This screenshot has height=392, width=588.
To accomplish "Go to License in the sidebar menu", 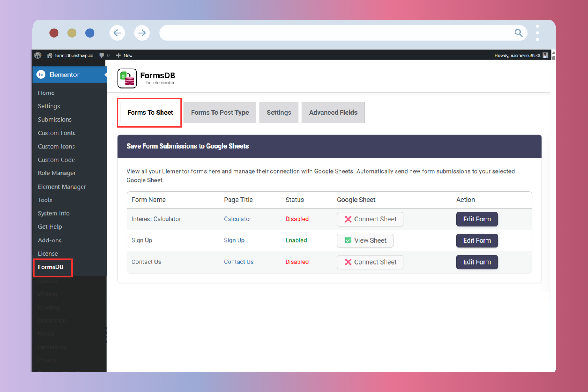I will (x=48, y=253).
